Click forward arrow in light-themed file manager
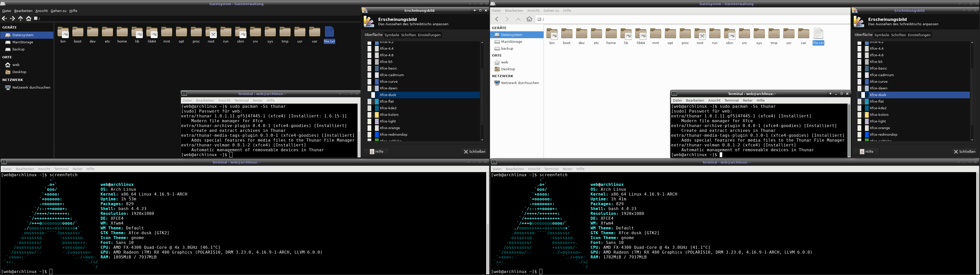 pos(507,19)
